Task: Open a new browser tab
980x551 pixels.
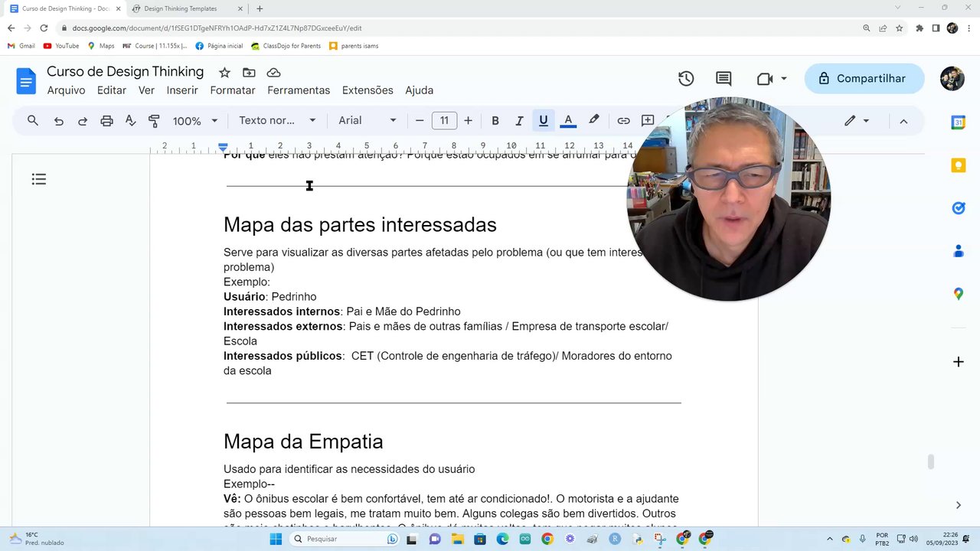Action: (260, 8)
